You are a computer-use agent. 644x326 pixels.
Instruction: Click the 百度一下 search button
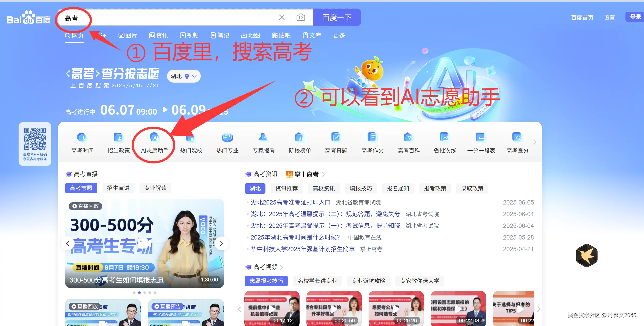pos(337,17)
